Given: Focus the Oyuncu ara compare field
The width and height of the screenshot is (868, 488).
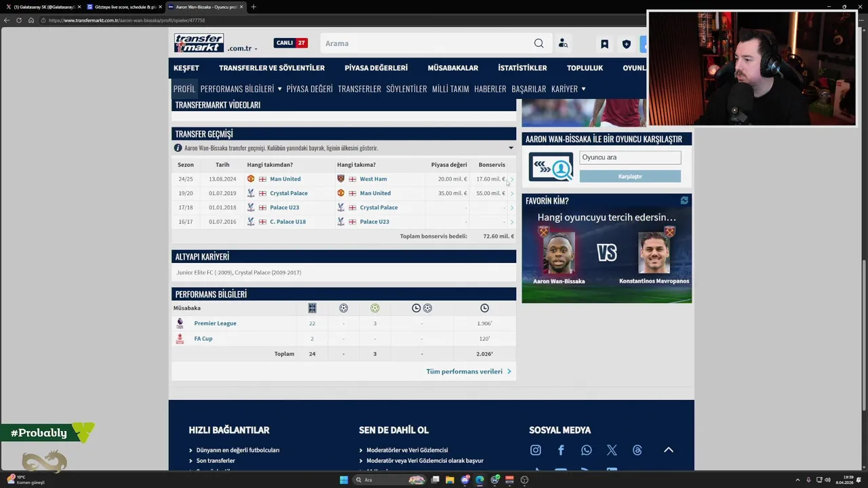Looking at the screenshot, I should click(630, 157).
